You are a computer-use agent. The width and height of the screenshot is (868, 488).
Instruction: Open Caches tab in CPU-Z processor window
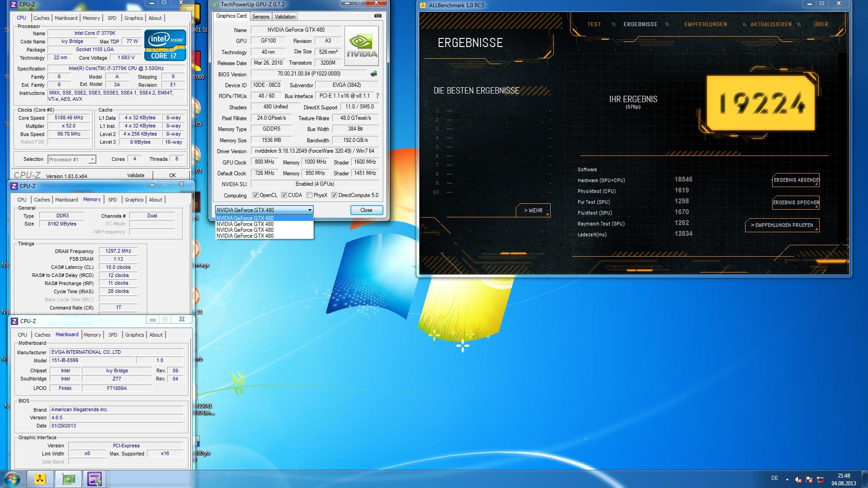pos(42,18)
